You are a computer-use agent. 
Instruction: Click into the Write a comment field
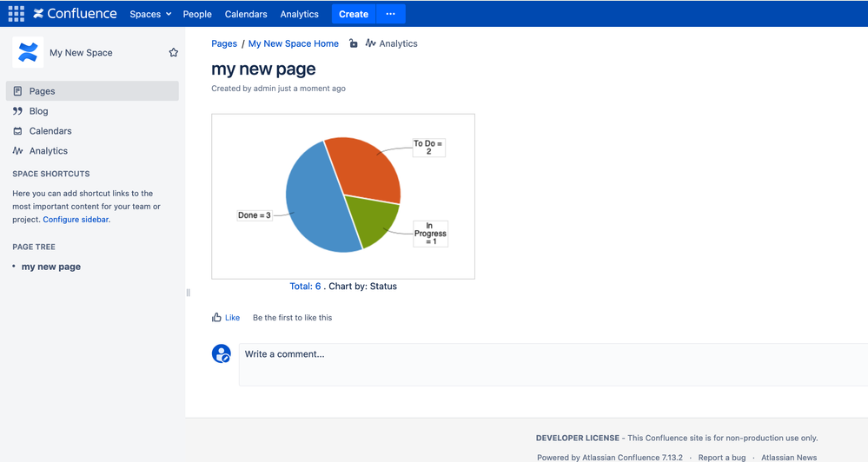[553, 365]
